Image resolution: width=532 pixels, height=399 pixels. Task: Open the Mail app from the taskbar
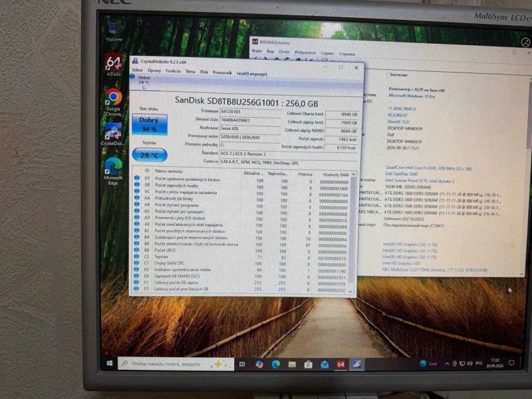click(x=325, y=364)
